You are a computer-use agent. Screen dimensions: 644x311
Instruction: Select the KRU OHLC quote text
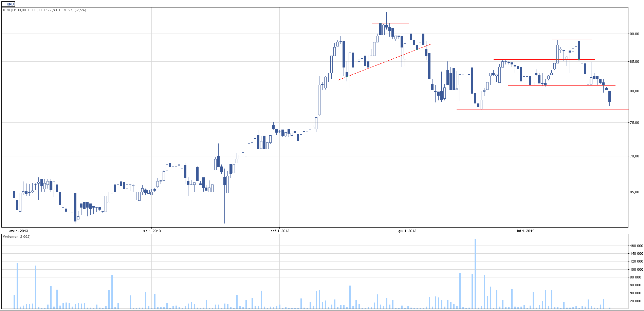click(44, 10)
